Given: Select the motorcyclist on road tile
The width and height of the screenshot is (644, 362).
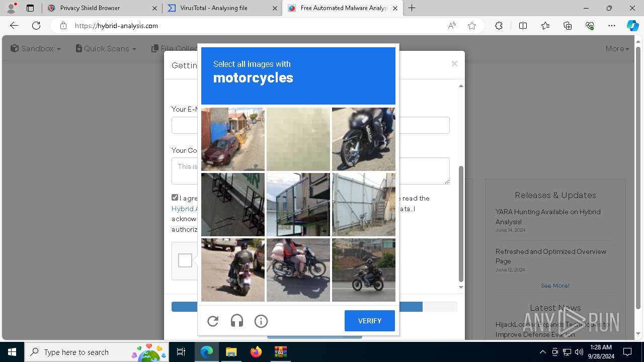Looking at the screenshot, I should coord(364,270).
